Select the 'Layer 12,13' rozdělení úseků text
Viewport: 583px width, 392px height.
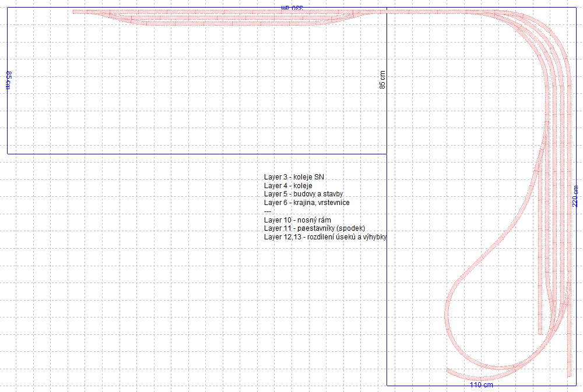[x=325, y=237]
